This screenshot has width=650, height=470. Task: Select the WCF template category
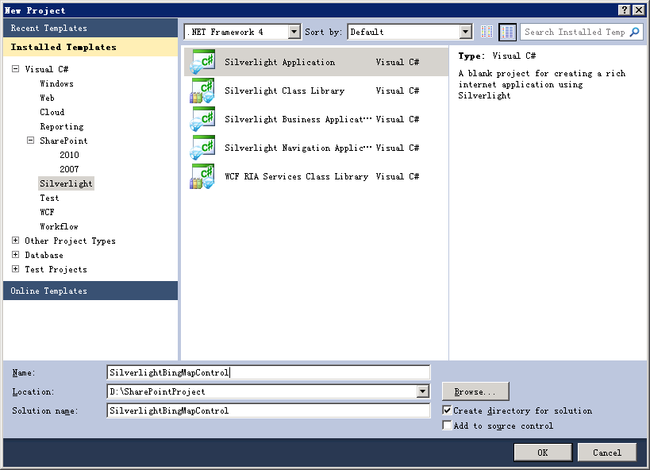click(x=47, y=212)
